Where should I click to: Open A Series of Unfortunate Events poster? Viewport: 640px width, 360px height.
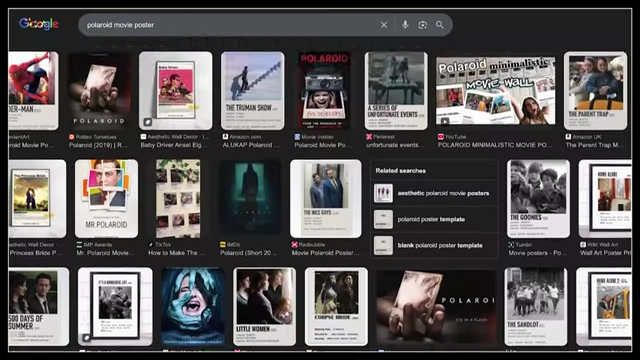(x=396, y=91)
